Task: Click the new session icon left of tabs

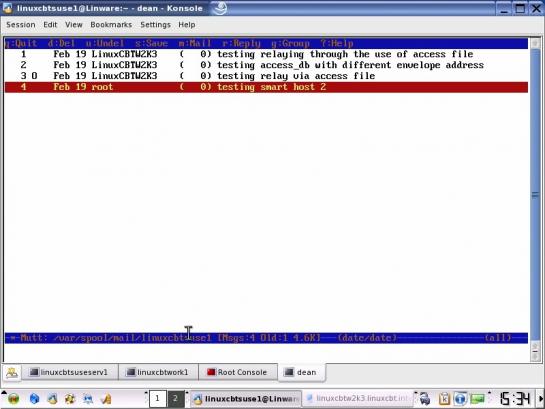Action: tap(12, 373)
